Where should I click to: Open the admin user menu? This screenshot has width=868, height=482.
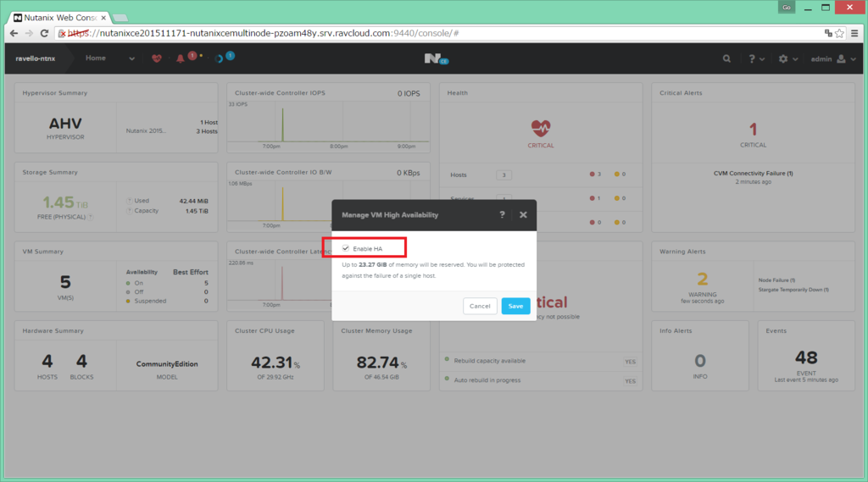click(833, 58)
